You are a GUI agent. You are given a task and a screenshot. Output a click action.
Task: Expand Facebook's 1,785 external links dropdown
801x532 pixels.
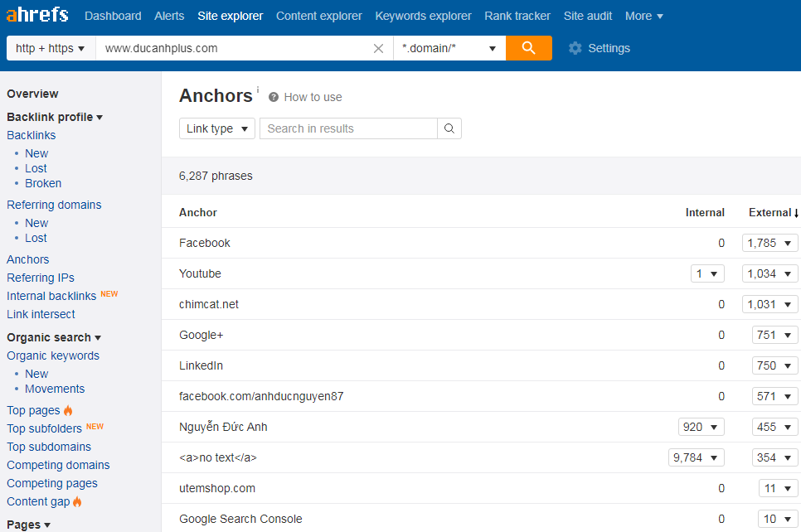[x=769, y=243]
